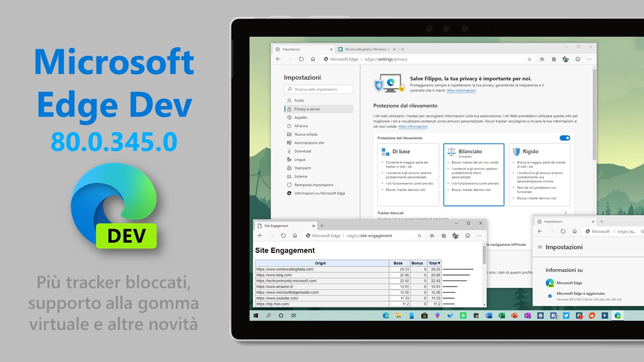Open Twitter from taskbar

(566, 315)
